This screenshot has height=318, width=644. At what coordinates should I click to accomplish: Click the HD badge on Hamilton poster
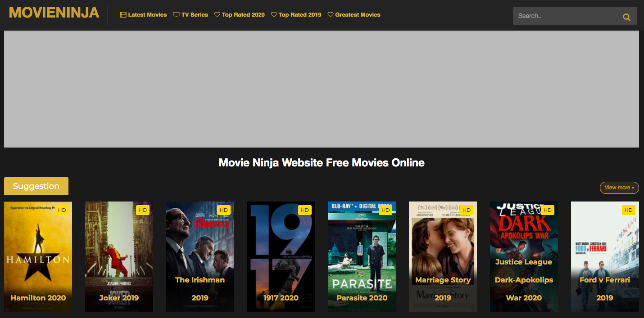coord(62,210)
